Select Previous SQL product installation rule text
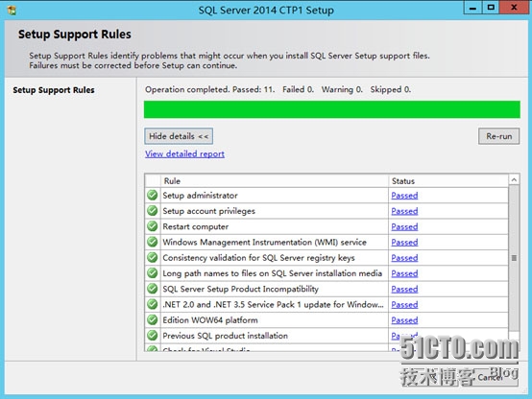532x399 pixels. (x=226, y=336)
